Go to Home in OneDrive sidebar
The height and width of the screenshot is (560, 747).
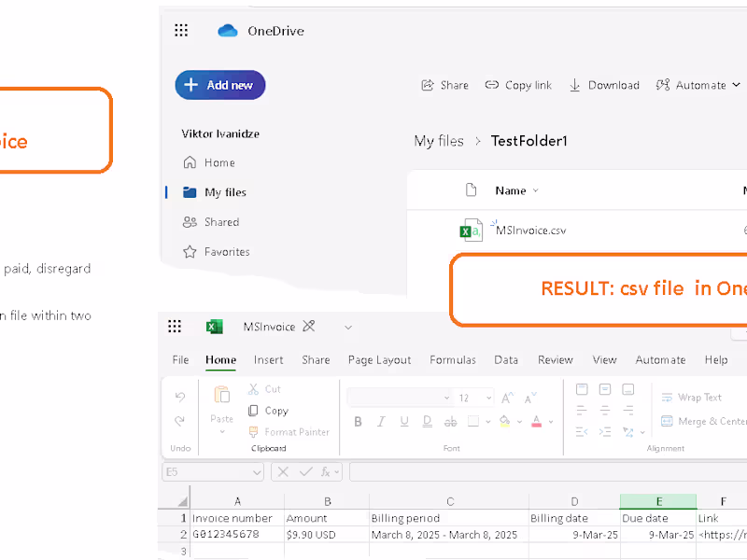(209, 162)
